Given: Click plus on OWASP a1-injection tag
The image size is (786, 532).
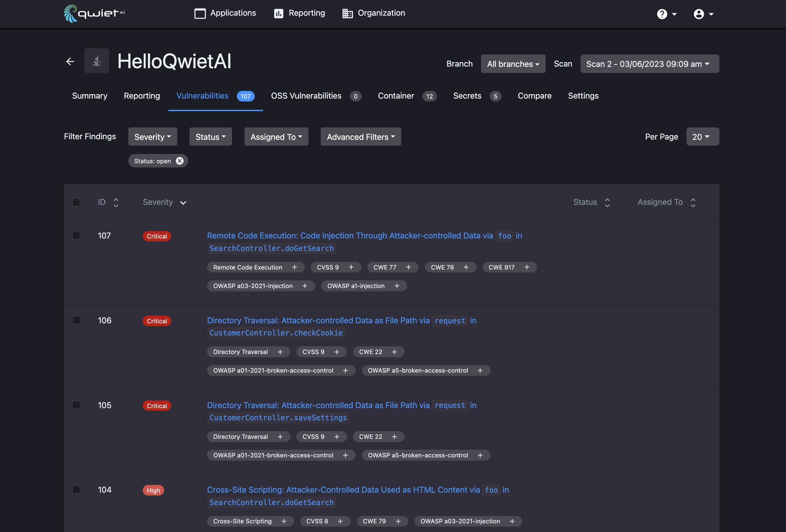Looking at the screenshot, I should point(397,286).
